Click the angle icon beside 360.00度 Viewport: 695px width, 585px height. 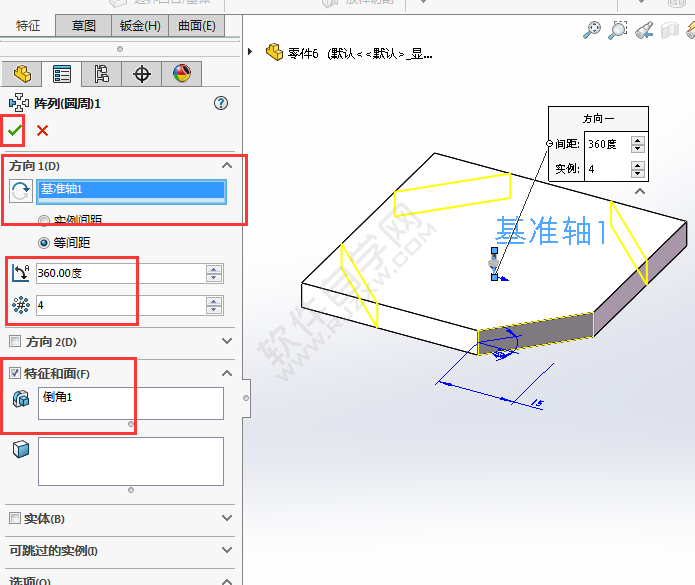[20, 273]
